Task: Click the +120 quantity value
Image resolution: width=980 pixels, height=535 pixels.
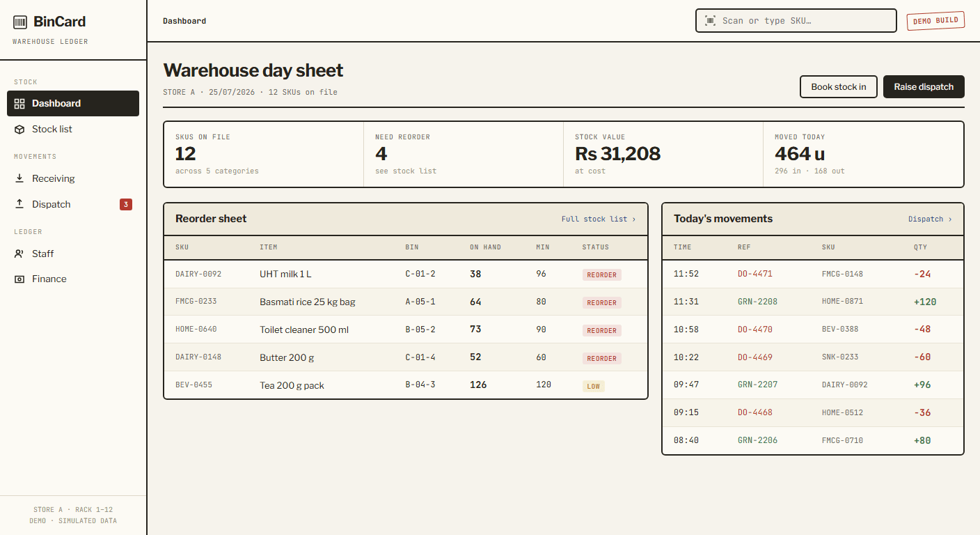Action: click(925, 302)
